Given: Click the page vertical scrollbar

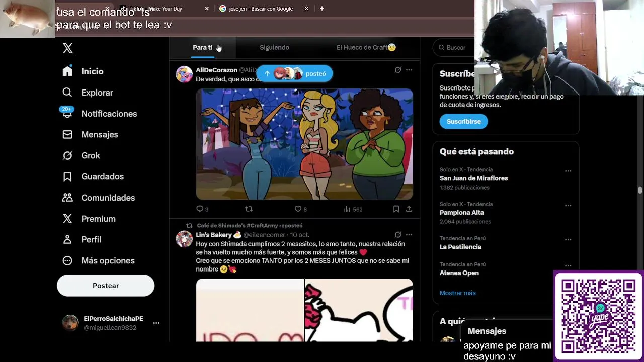Looking at the screenshot, I should [x=640, y=190].
